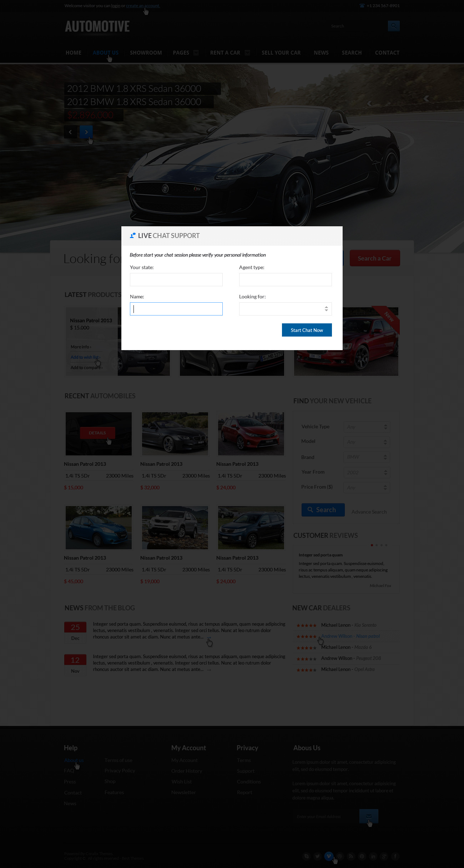Click the create an account link
Image resolution: width=464 pixels, height=868 pixels.
coord(143,6)
